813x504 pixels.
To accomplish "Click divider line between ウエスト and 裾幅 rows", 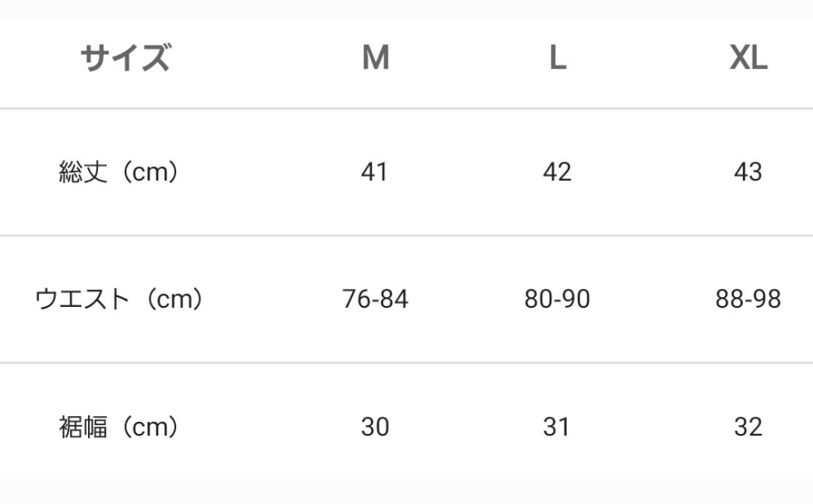I will (x=406, y=363).
